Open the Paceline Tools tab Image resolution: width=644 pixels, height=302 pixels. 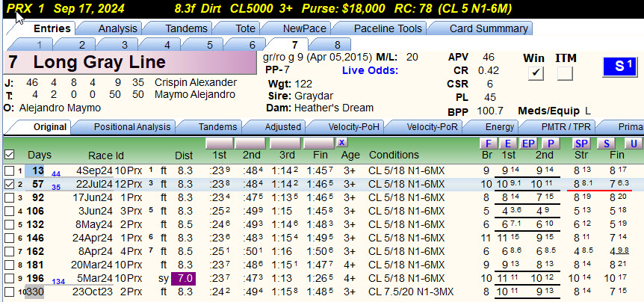(385, 28)
